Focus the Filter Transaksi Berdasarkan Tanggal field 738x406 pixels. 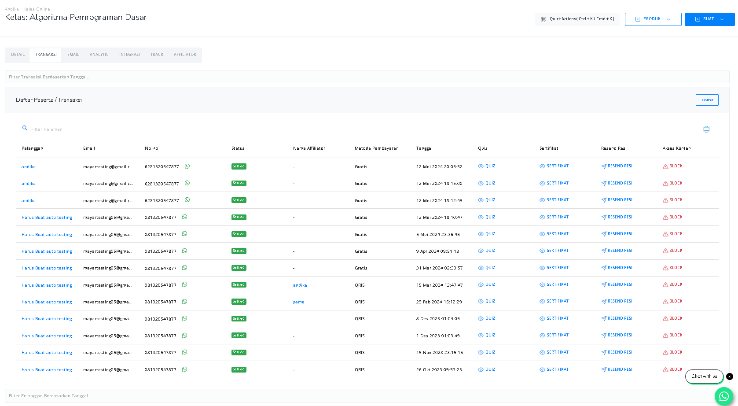coord(367,77)
